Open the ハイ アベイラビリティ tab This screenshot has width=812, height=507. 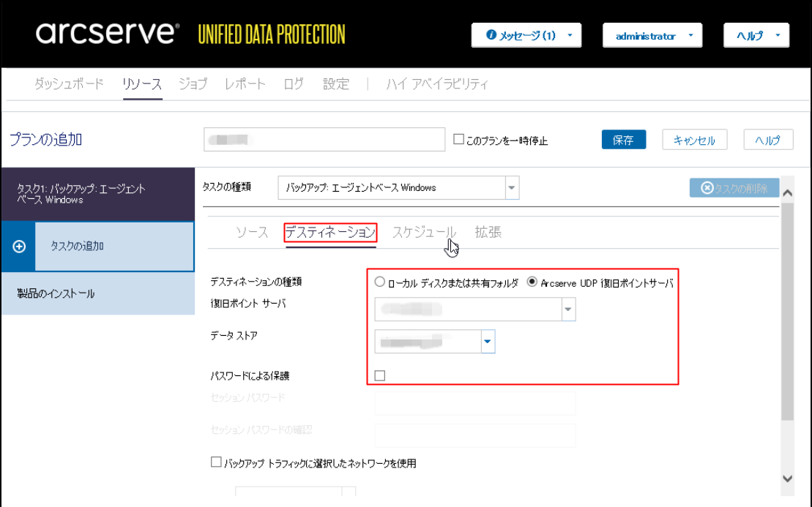437,84
